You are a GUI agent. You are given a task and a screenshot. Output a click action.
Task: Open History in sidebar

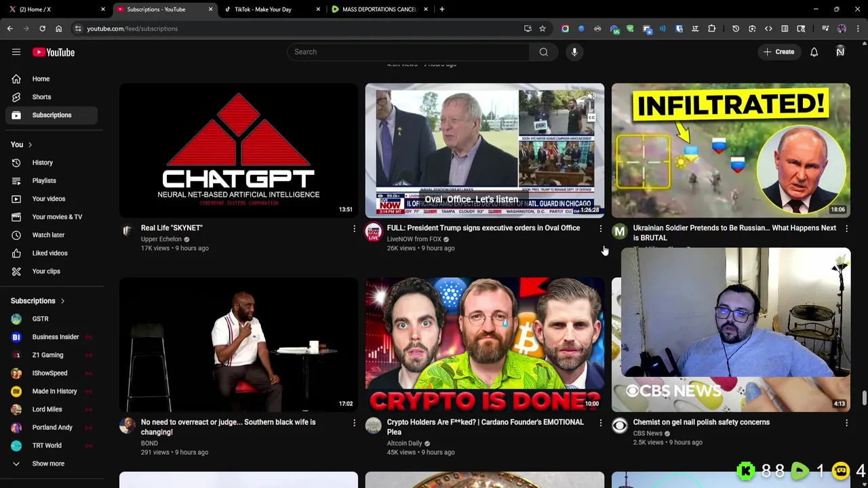52,163
